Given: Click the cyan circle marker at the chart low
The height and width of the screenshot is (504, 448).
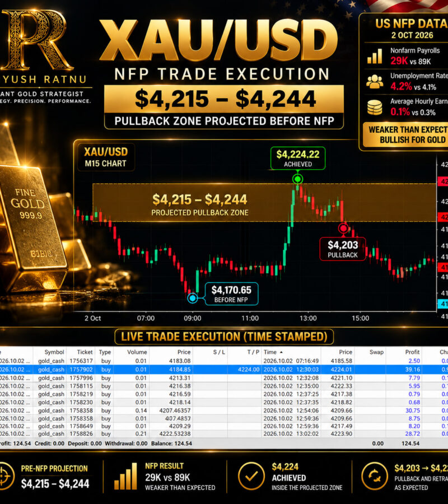Looking at the screenshot, I should tap(193, 298).
